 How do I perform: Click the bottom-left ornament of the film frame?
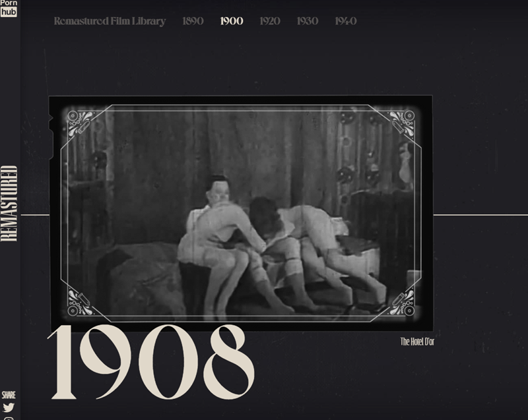[x=79, y=303]
